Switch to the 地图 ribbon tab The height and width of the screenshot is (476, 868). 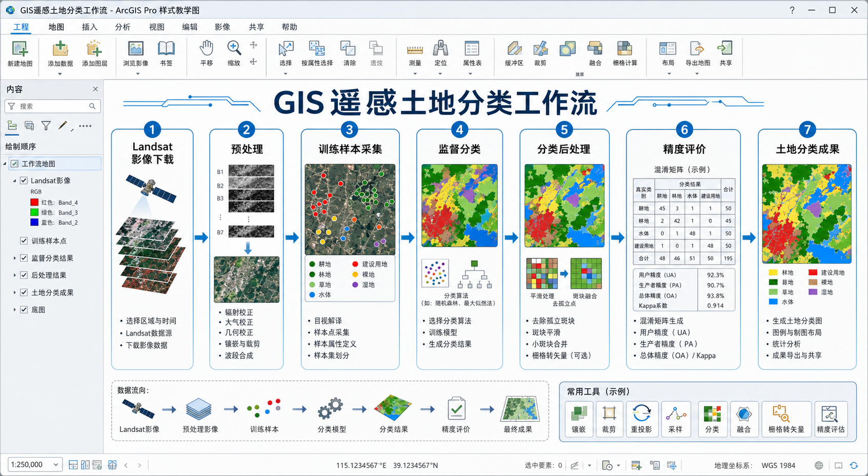[56, 27]
